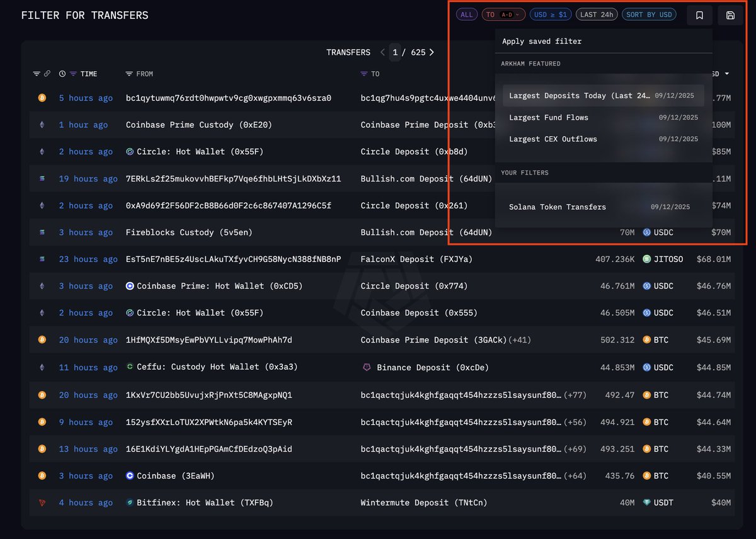Viewport: 756px width, 539px height.
Task: Open the 23 hours ago transfer link
Action: (x=88, y=259)
